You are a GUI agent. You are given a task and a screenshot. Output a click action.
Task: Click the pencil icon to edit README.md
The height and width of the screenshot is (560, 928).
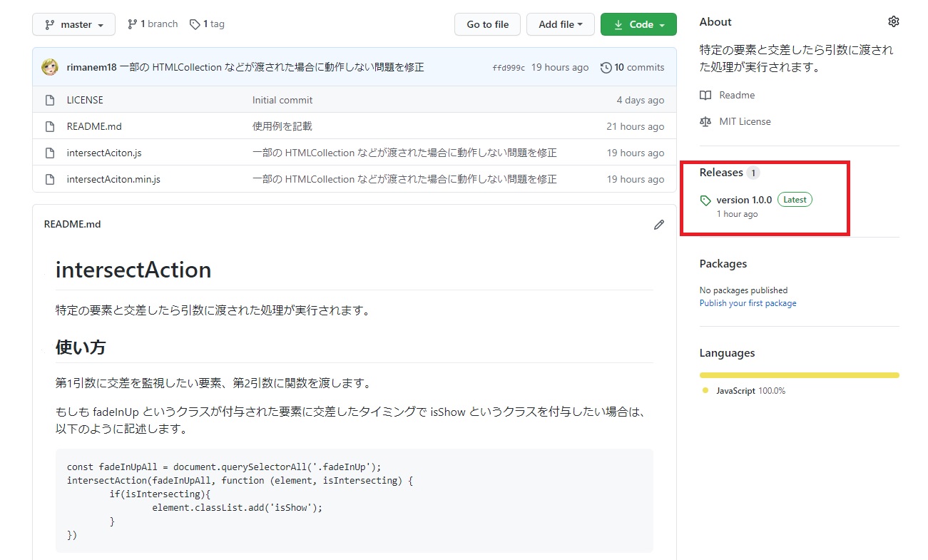(658, 225)
